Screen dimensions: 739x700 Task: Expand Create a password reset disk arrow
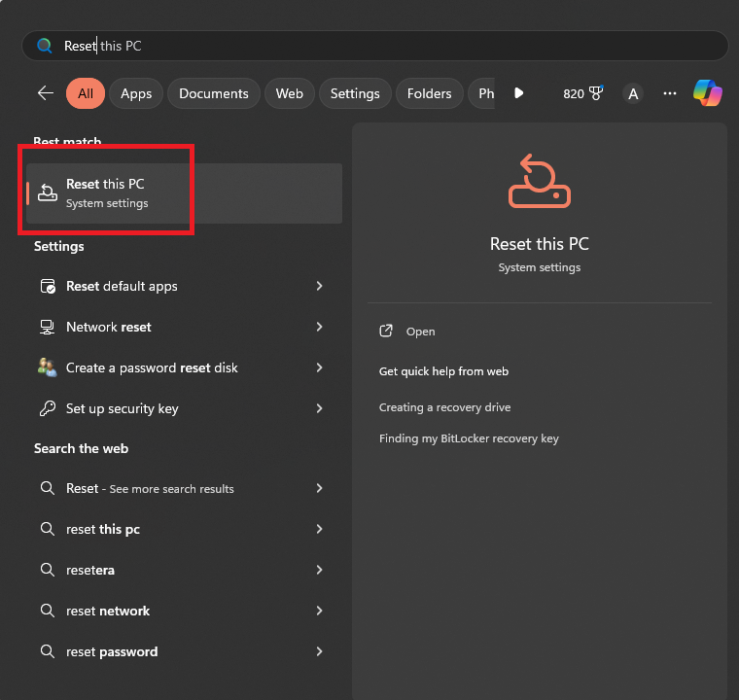[319, 367]
